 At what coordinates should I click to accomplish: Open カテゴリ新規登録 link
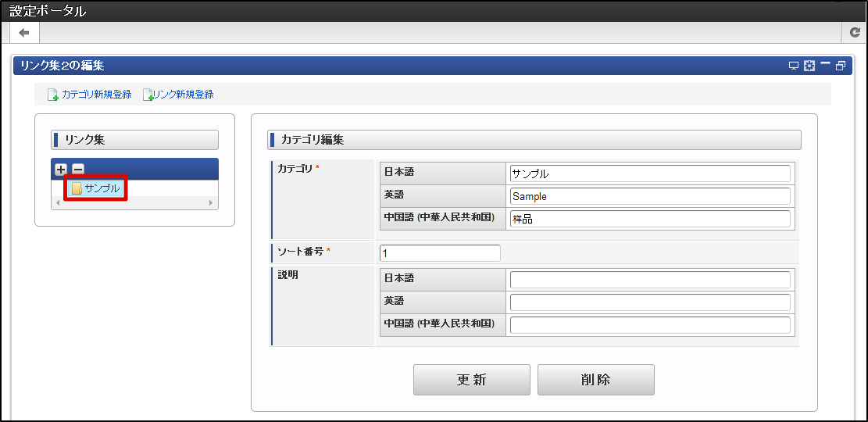click(97, 95)
